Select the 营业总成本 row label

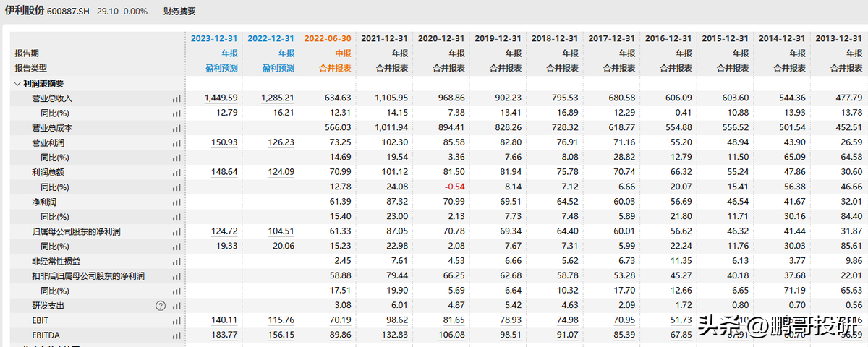52,128
